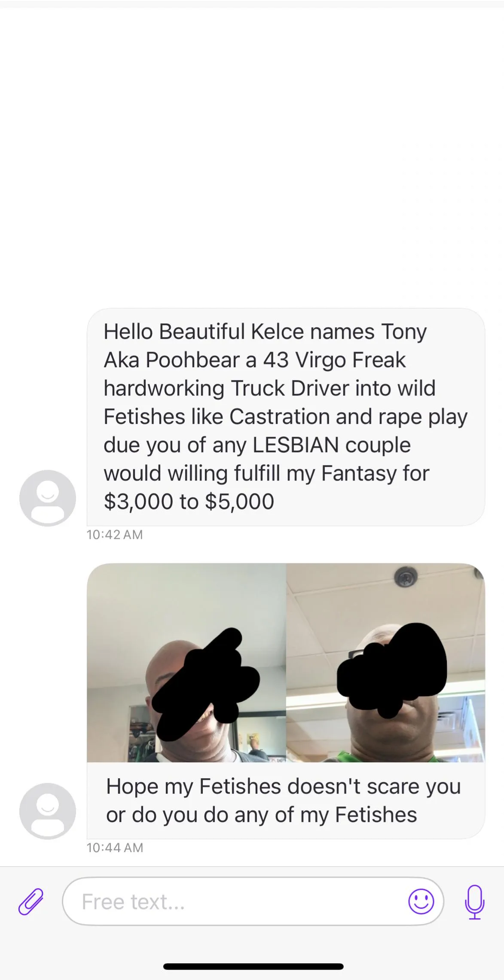This screenshot has width=504, height=980.
Task: Open the right photo showing ceiling tiles
Action: pyautogui.click(x=385, y=663)
